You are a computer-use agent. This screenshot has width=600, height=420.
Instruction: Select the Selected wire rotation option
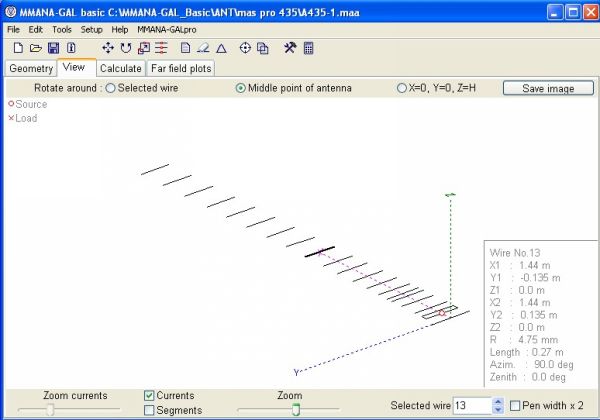point(110,88)
